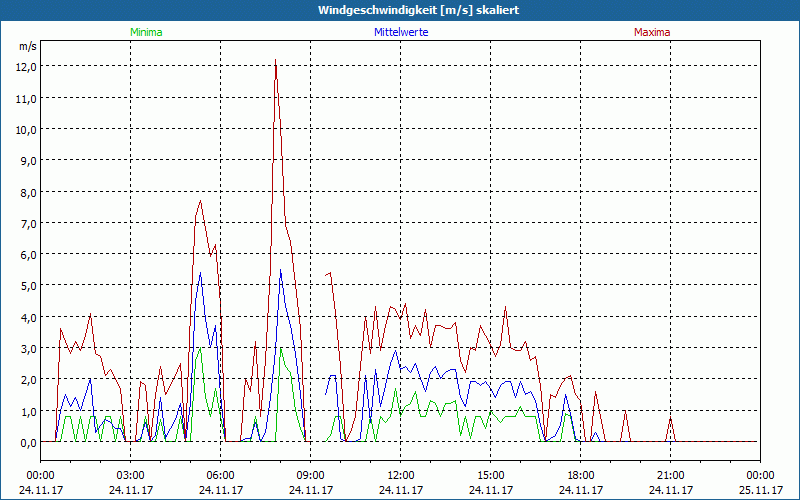Click the blue mean peak near 08:00
Screen dimensions: 800x500
pos(281,270)
